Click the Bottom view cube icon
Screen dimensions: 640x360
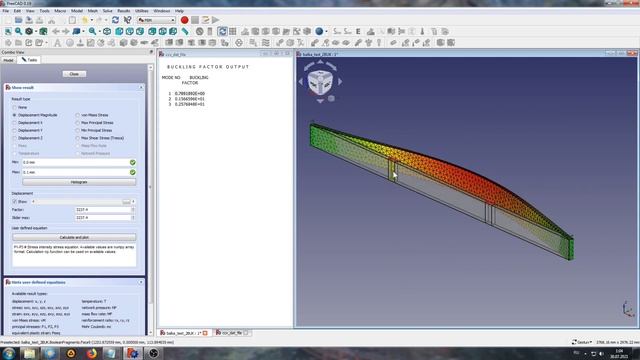[x=162, y=31]
